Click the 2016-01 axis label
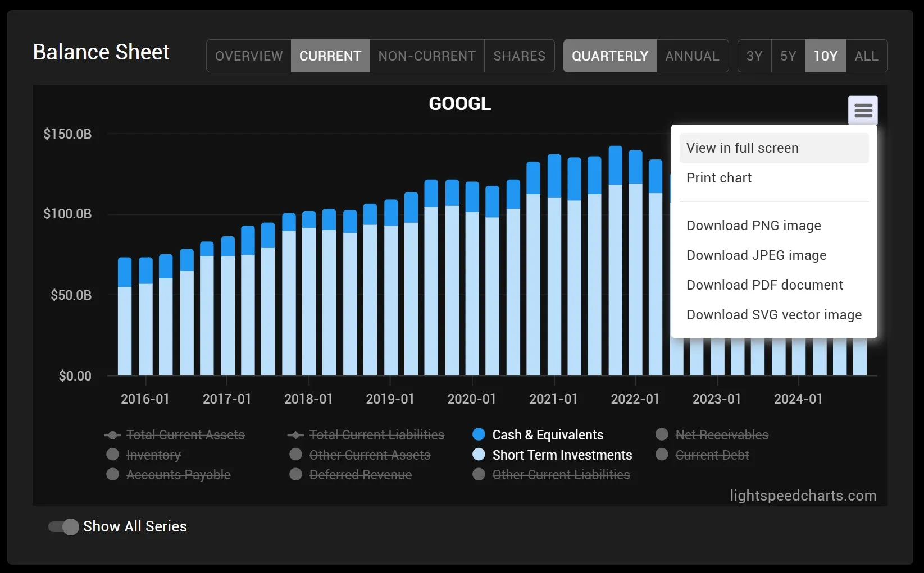 tap(145, 399)
